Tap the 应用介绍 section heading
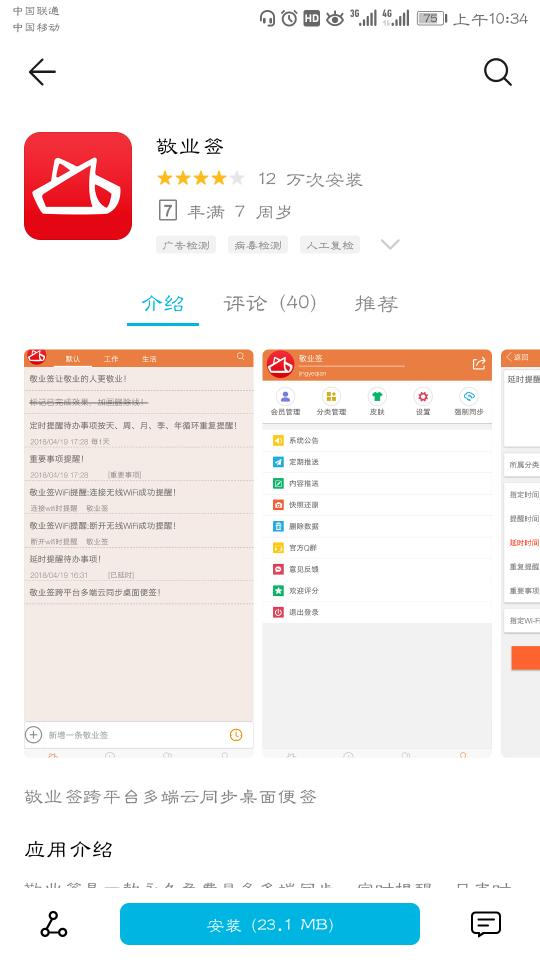The height and width of the screenshot is (960, 540). point(69,850)
